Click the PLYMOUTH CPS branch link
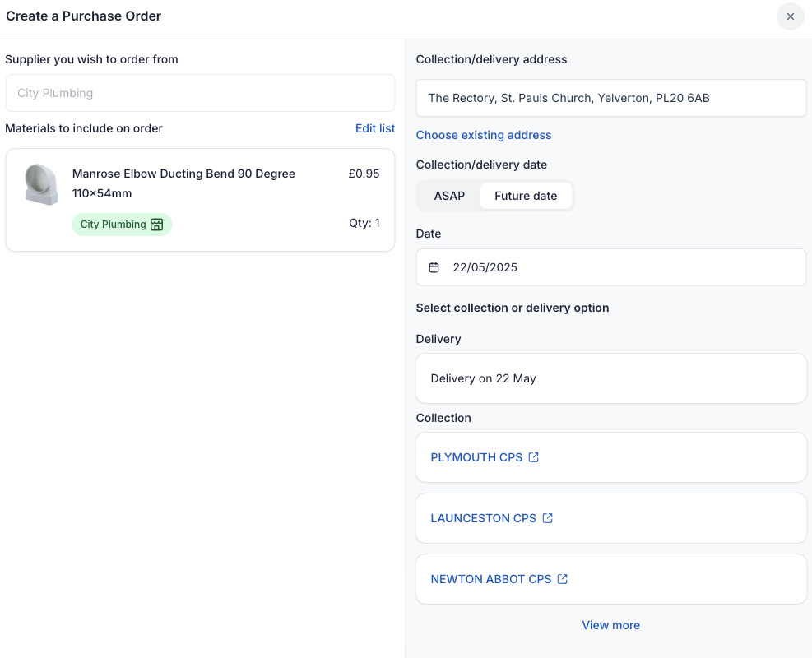The height and width of the screenshot is (658, 812). tap(476, 457)
